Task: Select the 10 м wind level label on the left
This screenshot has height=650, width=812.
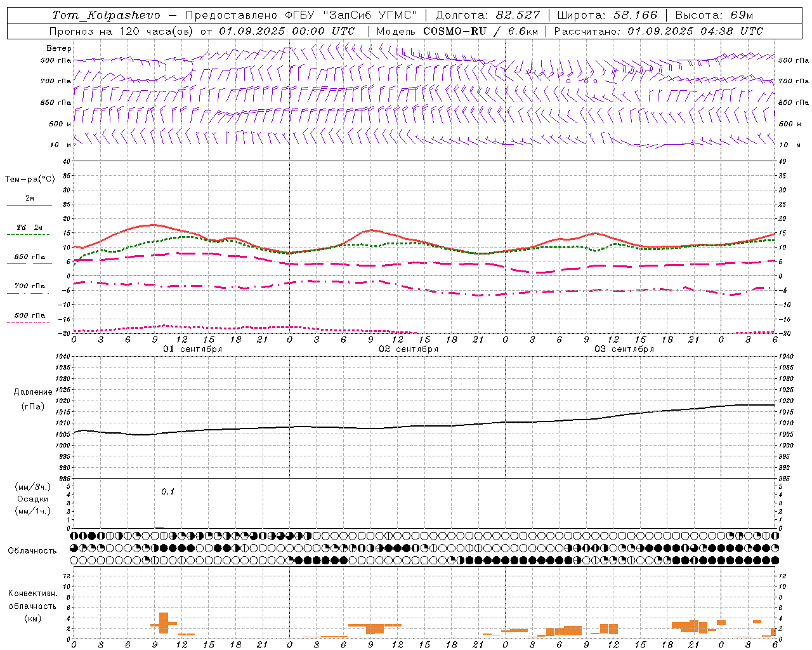Action: click(x=61, y=145)
